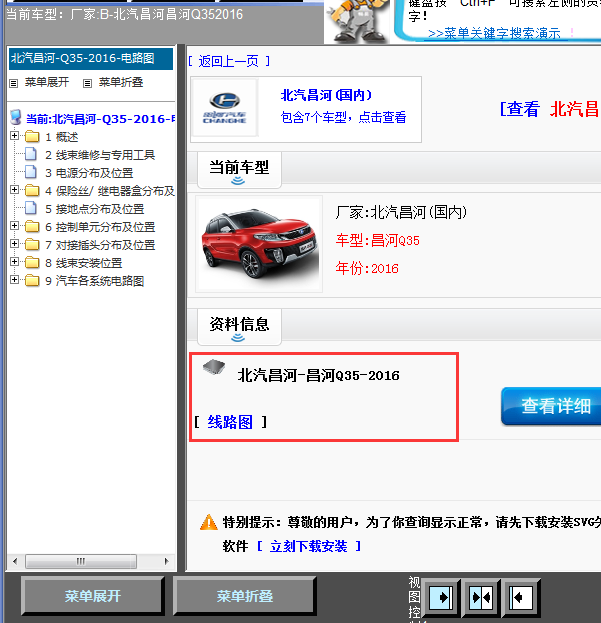Click the chevron under '当前车型' tab
The width and height of the screenshot is (601, 623).
(238, 181)
